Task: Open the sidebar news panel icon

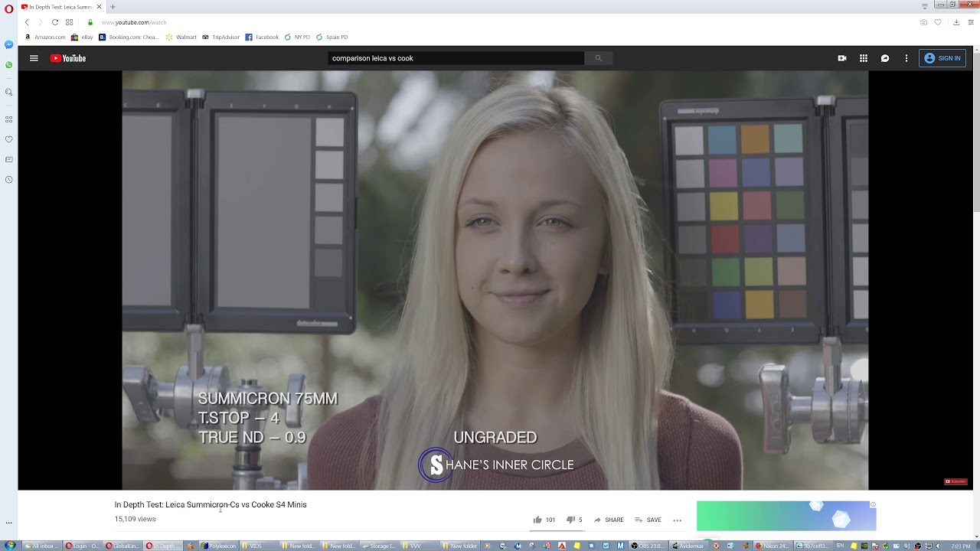Action: tap(8, 159)
